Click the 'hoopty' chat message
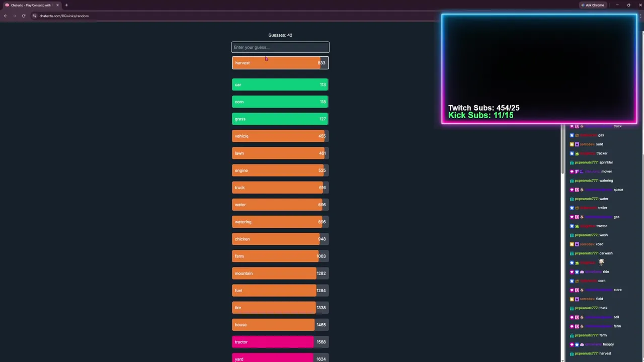The width and height of the screenshot is (644, 362). pos(608,344)
